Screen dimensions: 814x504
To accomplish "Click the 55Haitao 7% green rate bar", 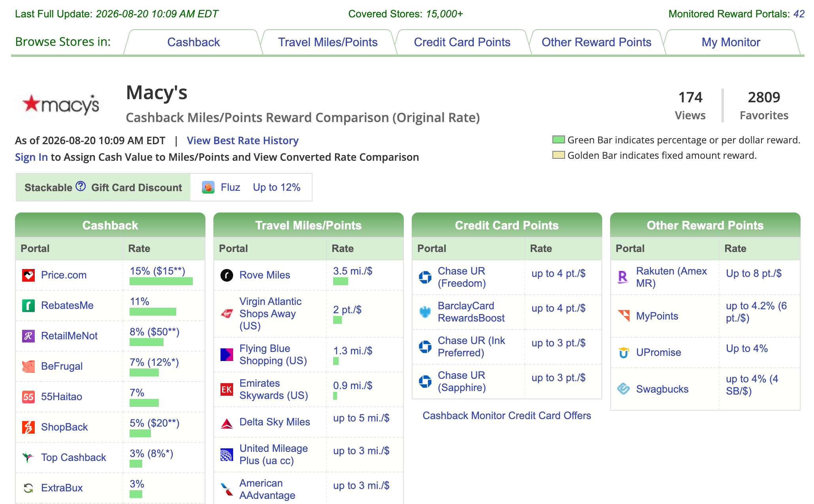I will [x=144, y=403].
